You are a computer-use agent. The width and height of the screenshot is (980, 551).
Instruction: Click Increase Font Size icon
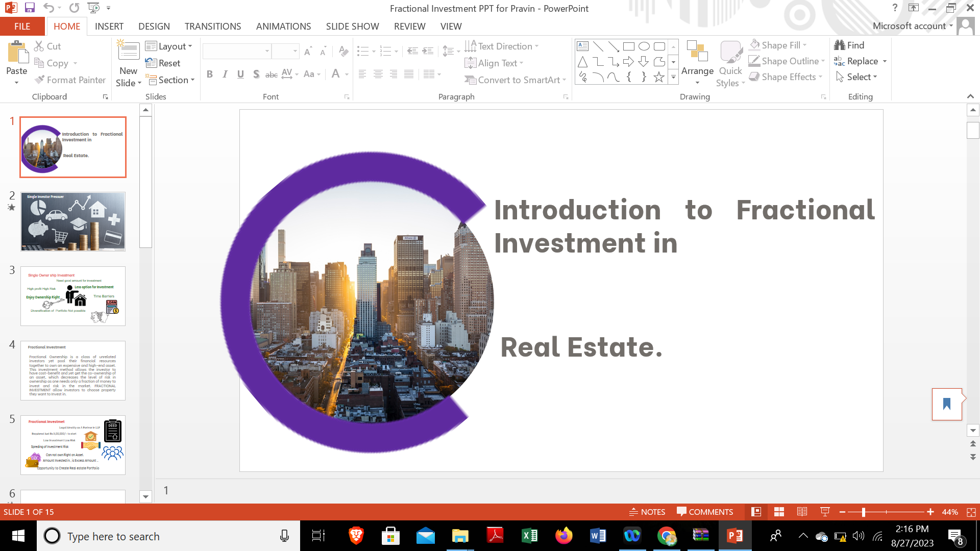click(x=308, y=51)
